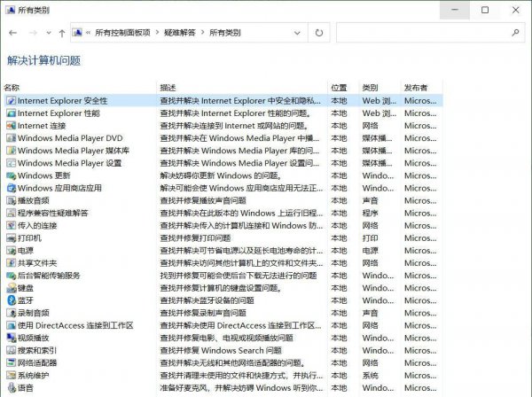Click the 蓝牙 Bluetooth icon
Screen dimensions: 532x397
pyautogui.click(x=12, y=300)
